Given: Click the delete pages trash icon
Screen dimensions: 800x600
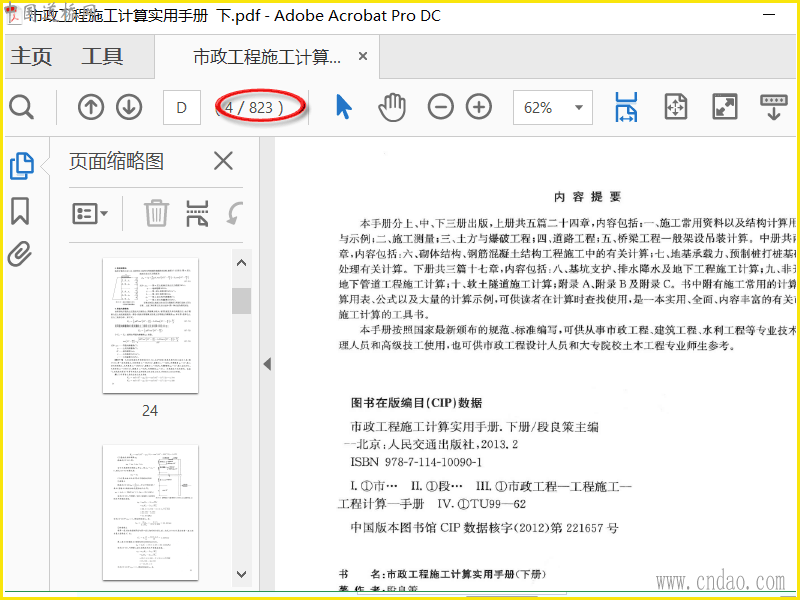Looking at the screenshot, I should pyautogui.click(x=156, y=213).
